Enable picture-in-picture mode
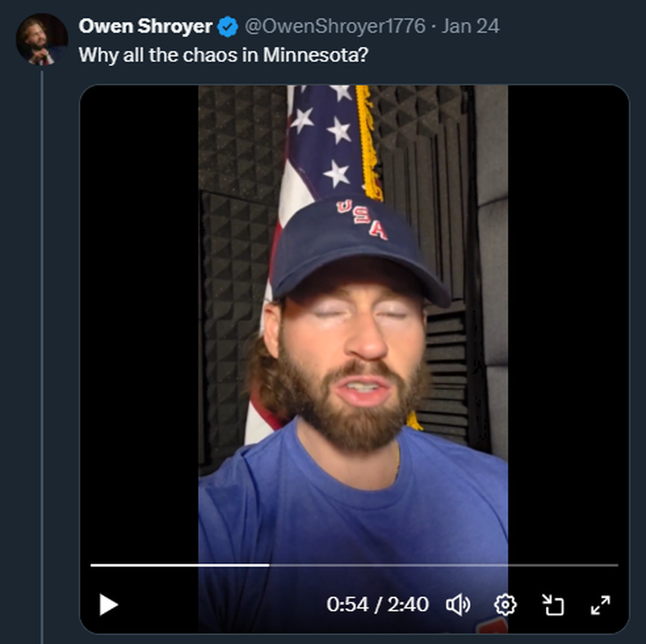The height and width of the screenshot is (644, 646). click(x=553, y=605)
